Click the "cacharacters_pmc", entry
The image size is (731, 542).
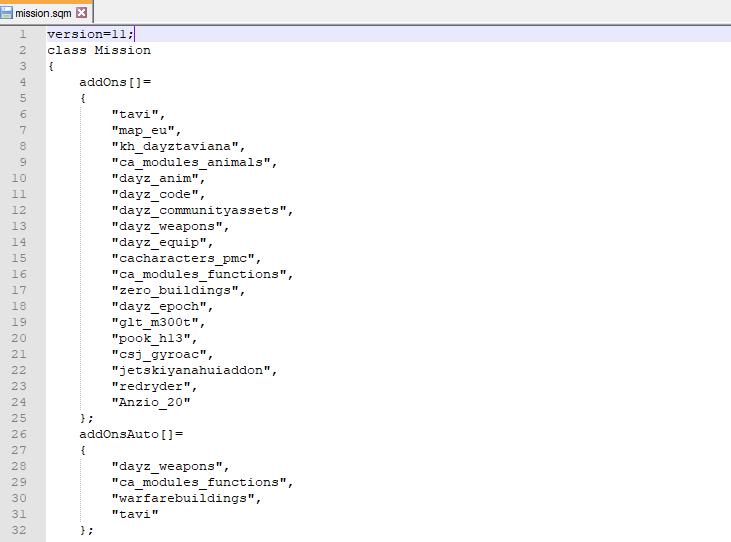pyautogui.click(x=186, y=258)
